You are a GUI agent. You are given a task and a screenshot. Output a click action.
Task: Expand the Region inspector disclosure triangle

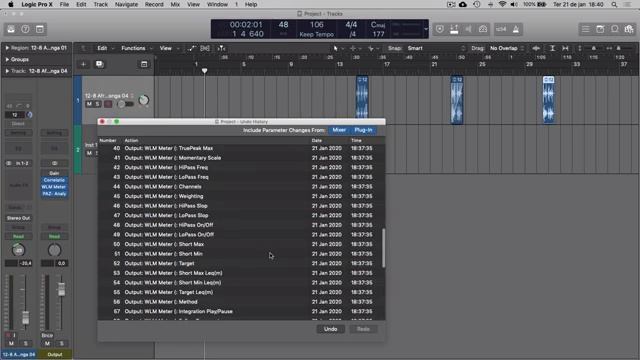pos(7,48)
